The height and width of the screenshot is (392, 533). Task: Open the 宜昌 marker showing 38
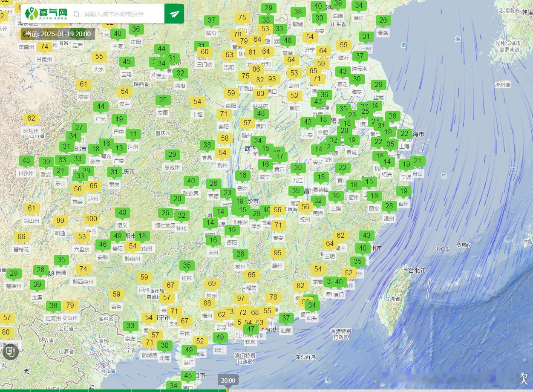click(x=207, y=146)
